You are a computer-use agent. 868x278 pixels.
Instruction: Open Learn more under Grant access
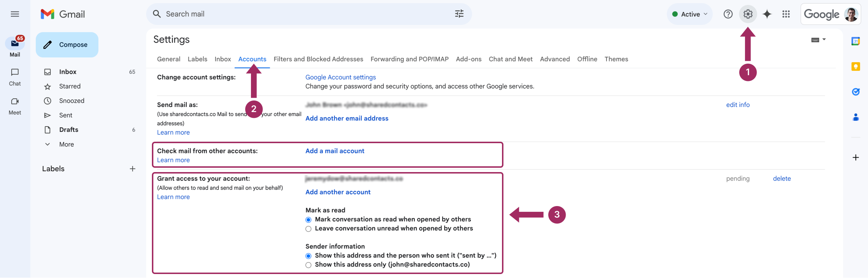[173, 197]
